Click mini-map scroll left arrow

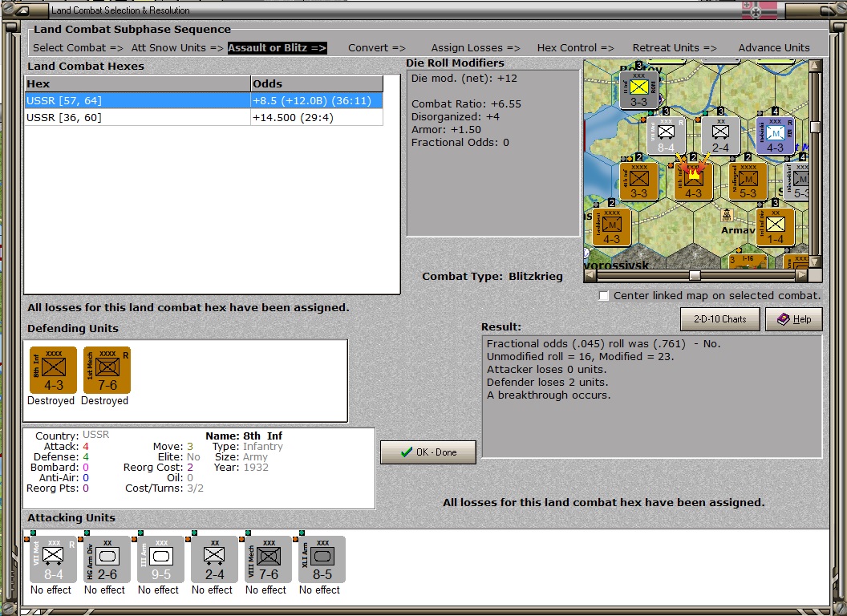tap(590, 276)
